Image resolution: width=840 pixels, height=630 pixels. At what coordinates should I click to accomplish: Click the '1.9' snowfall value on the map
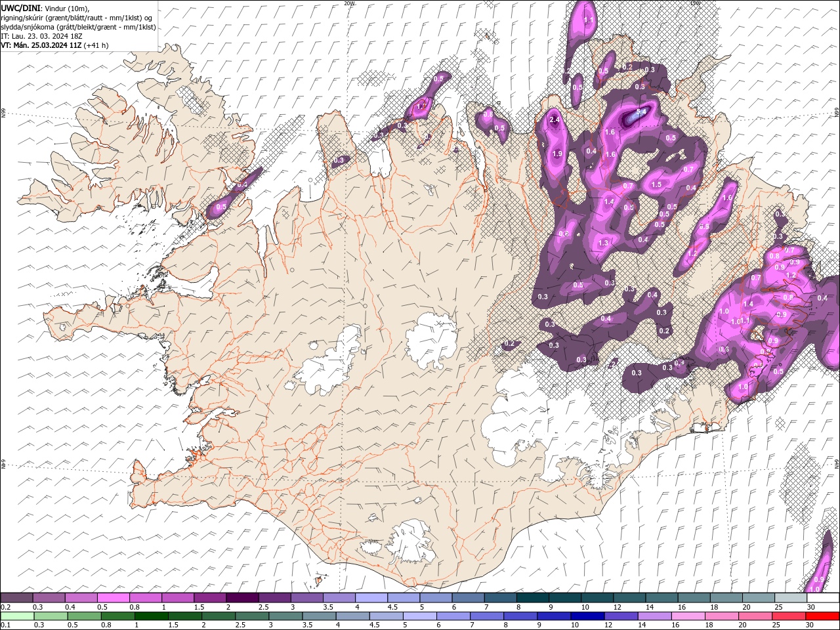(x=557, y=154)
